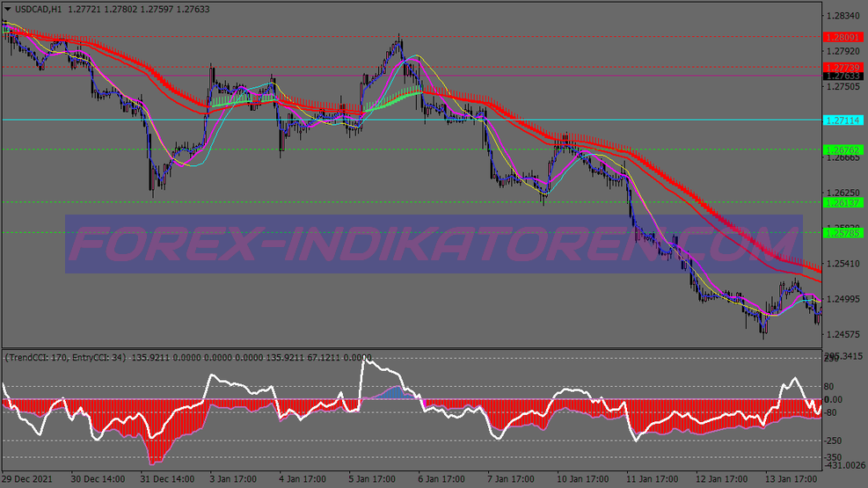Select the red 1.28091 price label
This screenshot has height=488, width=868.
(843, 38)
